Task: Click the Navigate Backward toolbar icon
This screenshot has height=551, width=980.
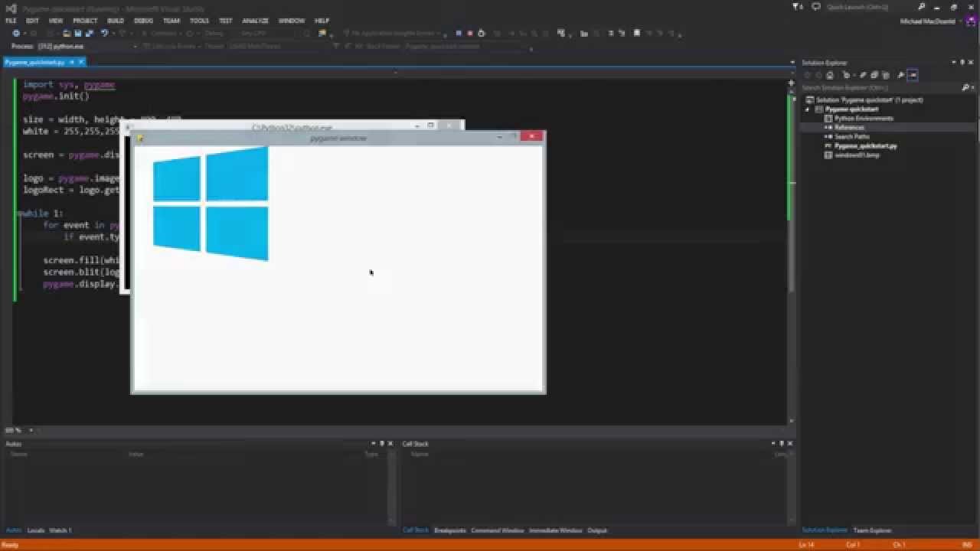Action: pyautogui.click(x=16, y=34)
